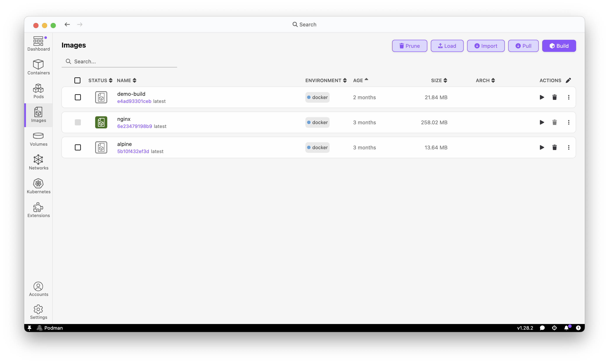
Task: Open the Pods section
Action: [38, 91]
